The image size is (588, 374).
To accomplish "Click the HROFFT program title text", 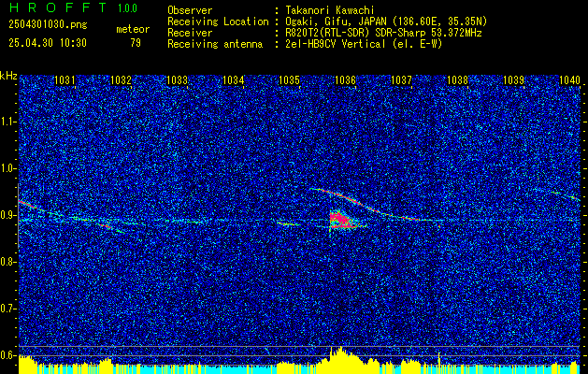I will coord(57,7).
